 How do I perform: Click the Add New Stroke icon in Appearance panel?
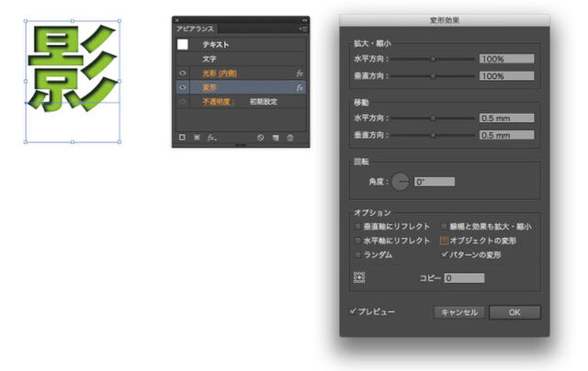tap(183, 137)
